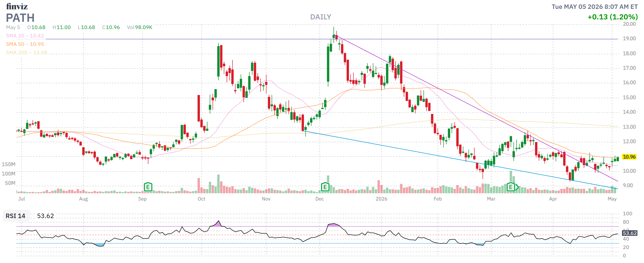Click the 12.00 price axis label
Screen dimensions: 644x263
tap(629, 142)
